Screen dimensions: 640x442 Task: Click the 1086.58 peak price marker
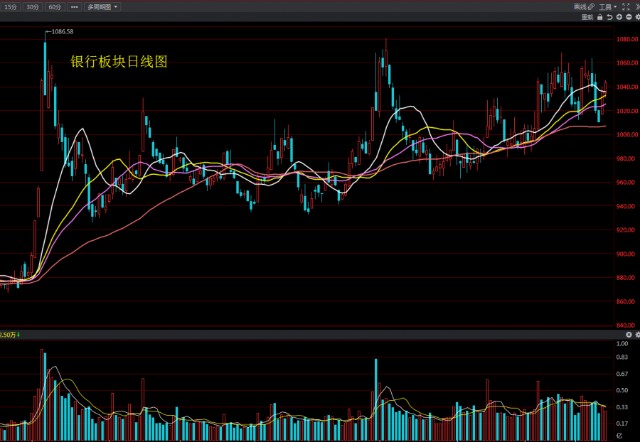[63, 32]
